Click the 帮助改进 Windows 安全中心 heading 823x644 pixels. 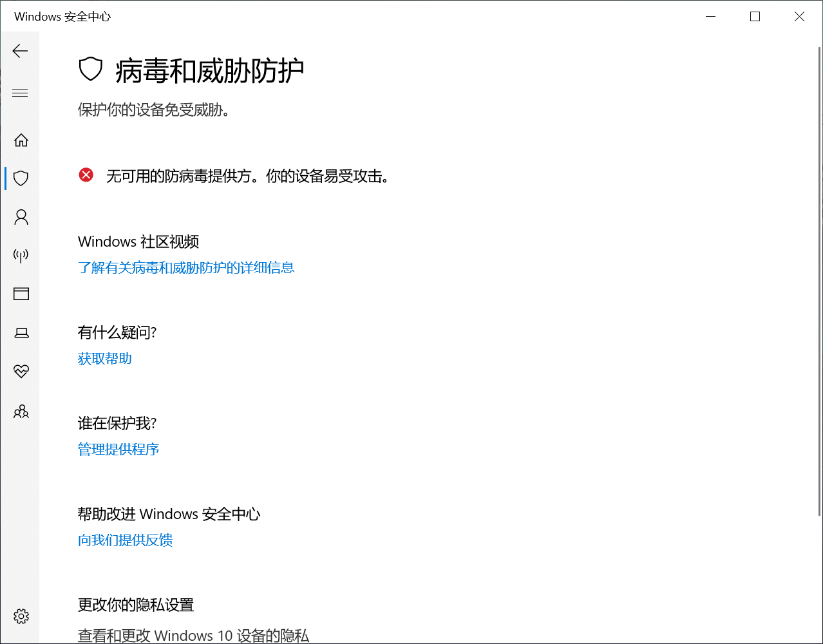169,514
